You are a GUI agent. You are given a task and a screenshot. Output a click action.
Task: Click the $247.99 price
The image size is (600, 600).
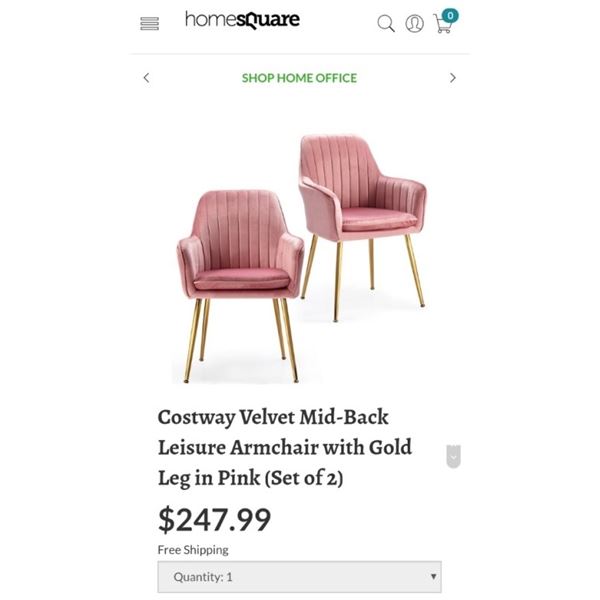click(x=214, y=520)
